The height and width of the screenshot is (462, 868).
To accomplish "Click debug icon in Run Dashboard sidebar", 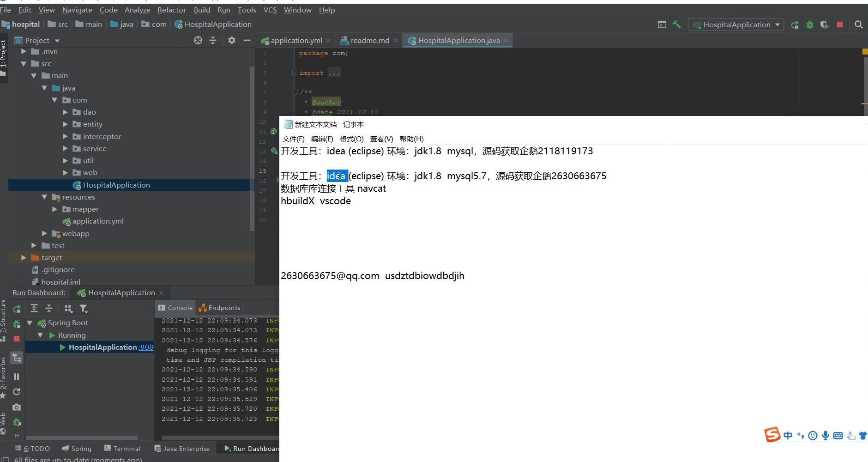I will pyautogui.click(x=17, y=324).
